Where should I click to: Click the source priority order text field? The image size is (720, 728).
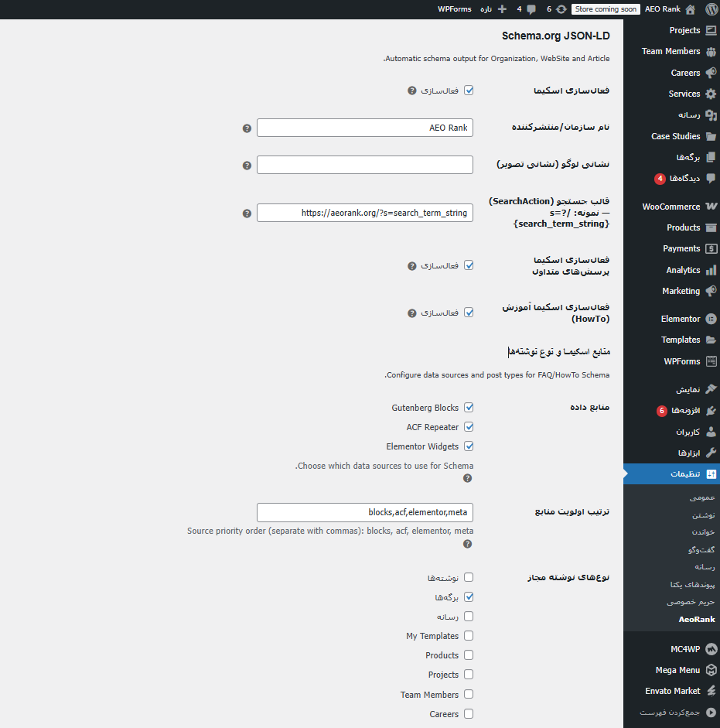364,512
